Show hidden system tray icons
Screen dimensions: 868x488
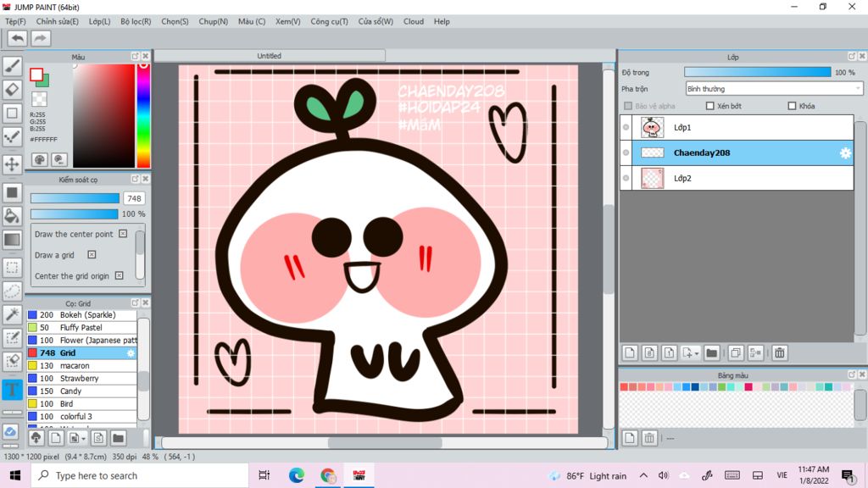(643, 475)
